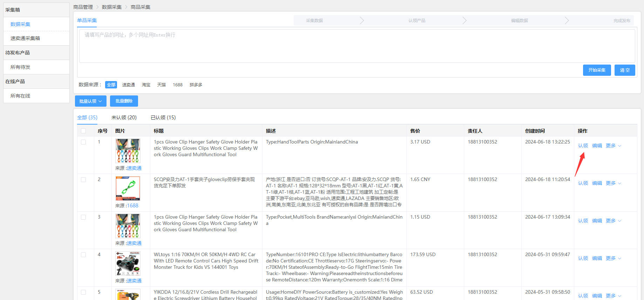Viewport: 644px width, 300px height.
Task: Expand 更多 menu for YIKODA drill row
Action: click(x=614, y=296)
